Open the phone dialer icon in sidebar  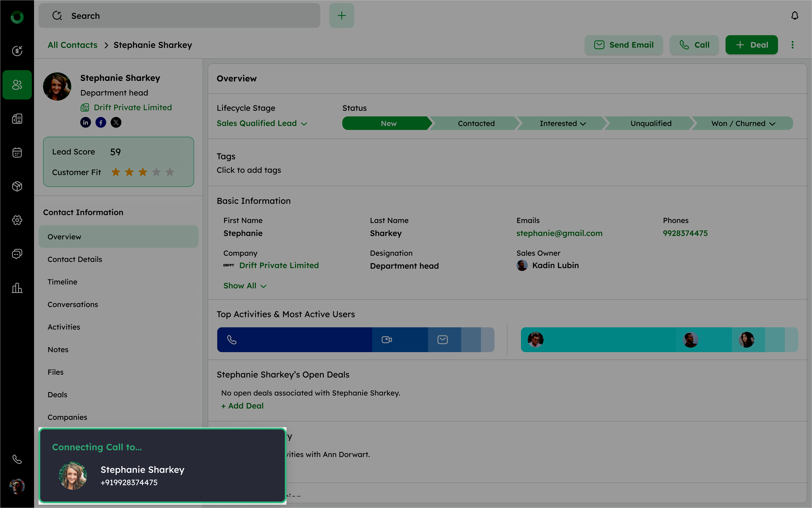pos(17,459)
